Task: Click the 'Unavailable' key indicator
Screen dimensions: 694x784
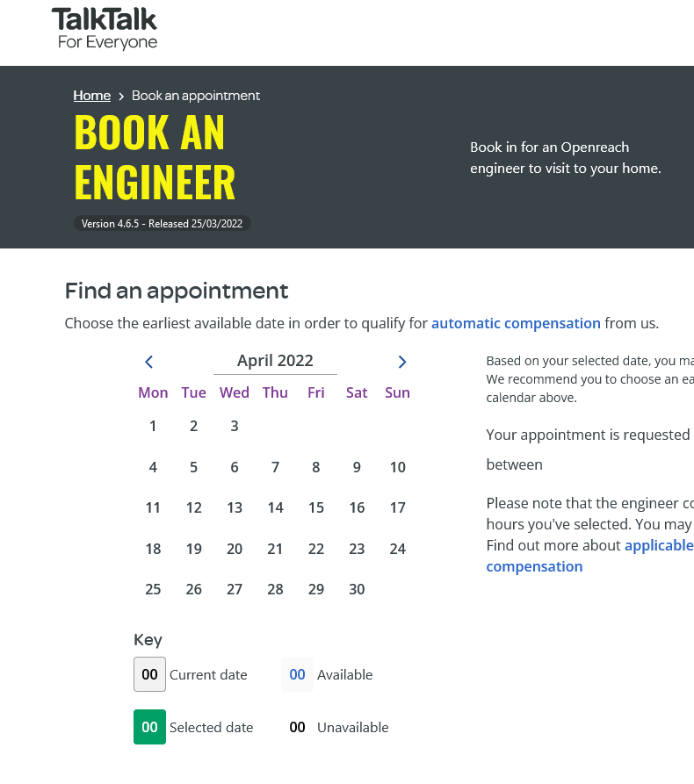Action: pos(296,727)
